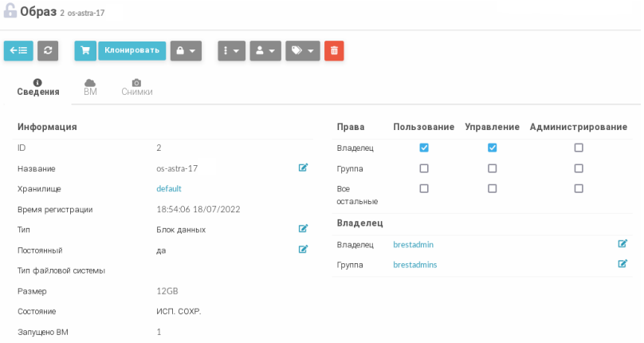Switch to the ВМ tab
This screenshot has width=644, height=343.
click(x=90, y=88)
